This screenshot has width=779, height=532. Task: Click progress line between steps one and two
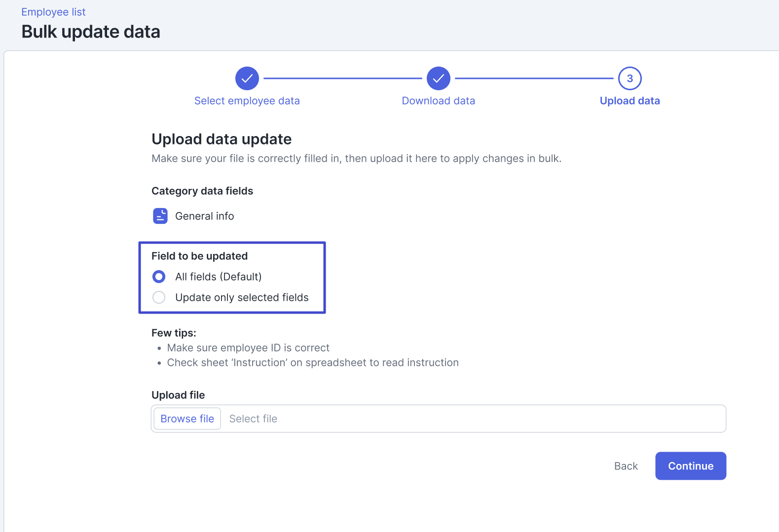342,78
